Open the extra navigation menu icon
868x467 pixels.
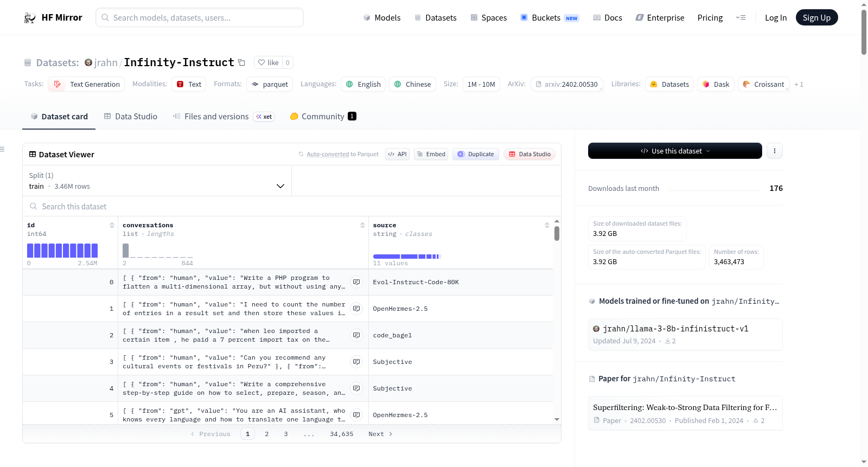pyautogui.click(x=741, y=17)
